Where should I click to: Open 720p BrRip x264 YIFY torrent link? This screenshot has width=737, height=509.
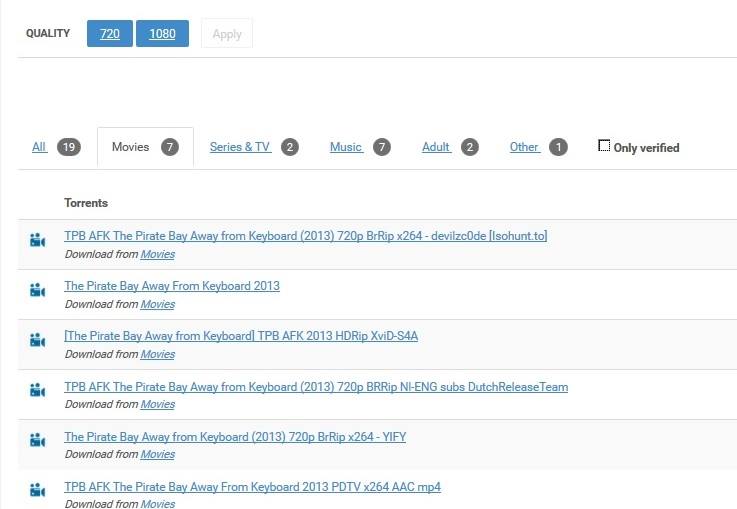pyautogui.click(x=235, y=437)
